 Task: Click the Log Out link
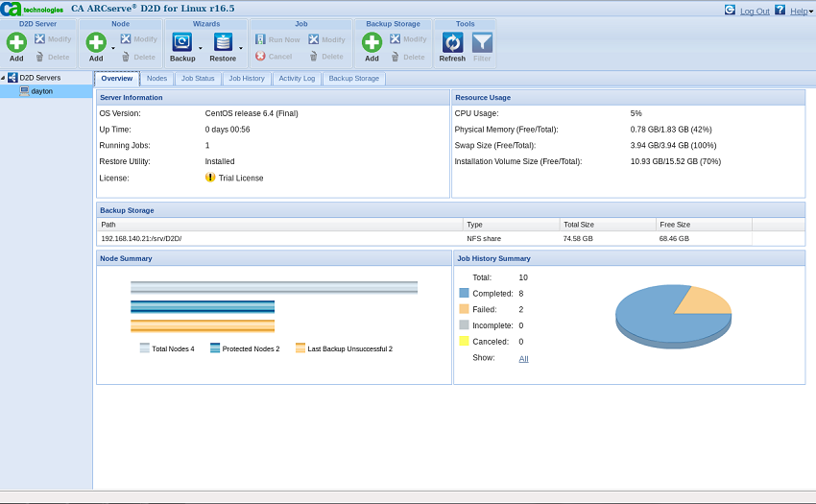click(x=755, y=11)
